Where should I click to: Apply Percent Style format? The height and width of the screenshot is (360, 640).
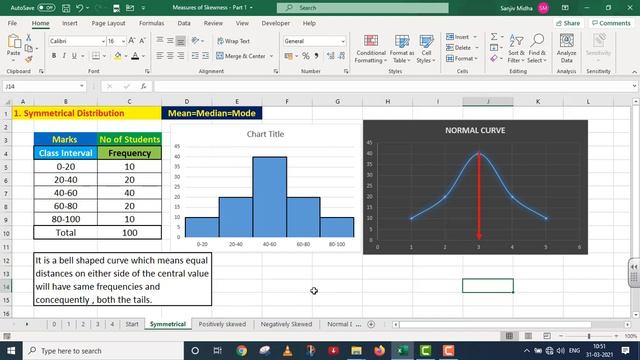tap(306, 56)
